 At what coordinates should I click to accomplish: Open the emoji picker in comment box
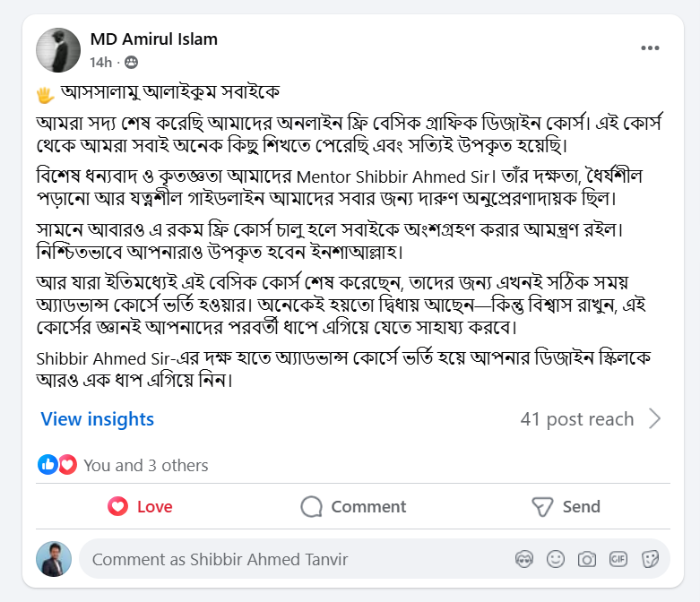pyautogui.click(x=556, y=560)
